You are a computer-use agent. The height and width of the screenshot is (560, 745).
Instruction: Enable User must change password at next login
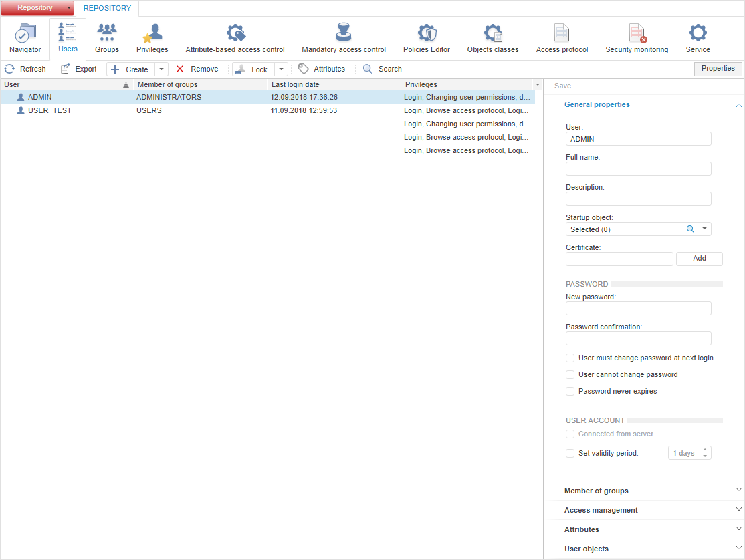pyautogui.click(x=570, y=358)
